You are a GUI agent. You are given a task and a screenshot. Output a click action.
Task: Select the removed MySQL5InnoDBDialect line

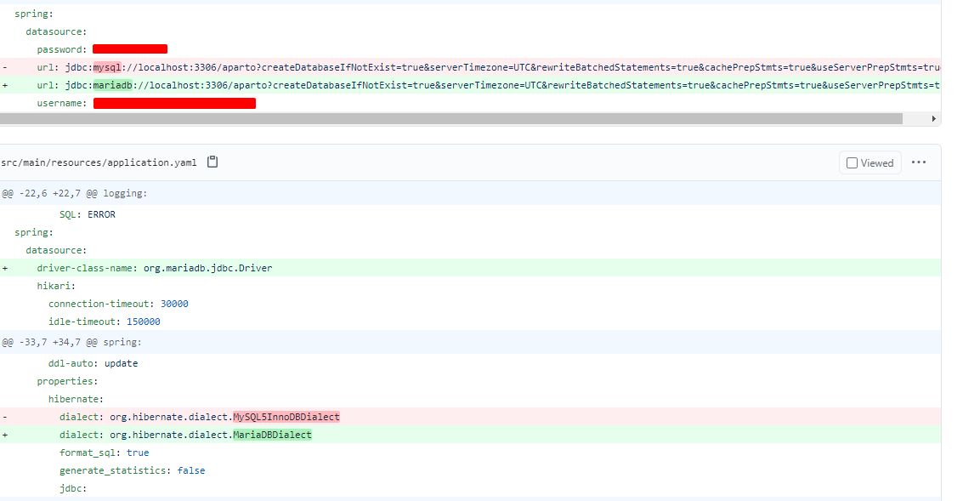click(x=199, y=417)
